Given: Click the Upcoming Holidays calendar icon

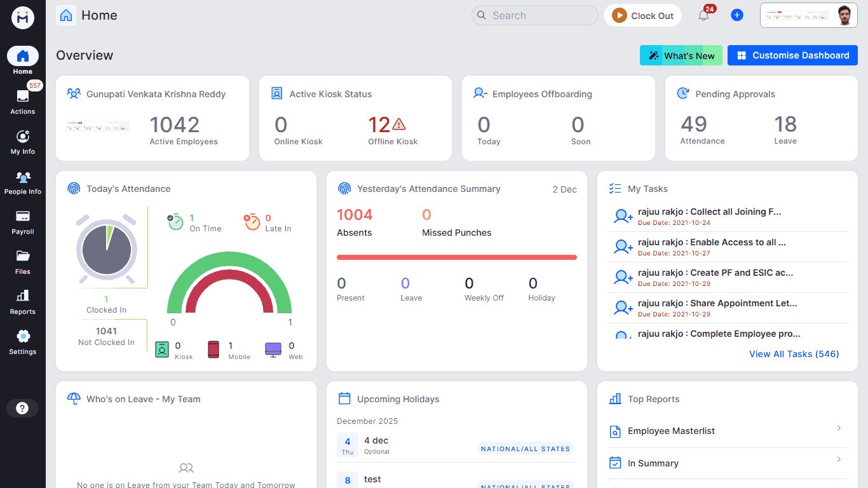Looking at the screenshot, I should pos(344,399).
